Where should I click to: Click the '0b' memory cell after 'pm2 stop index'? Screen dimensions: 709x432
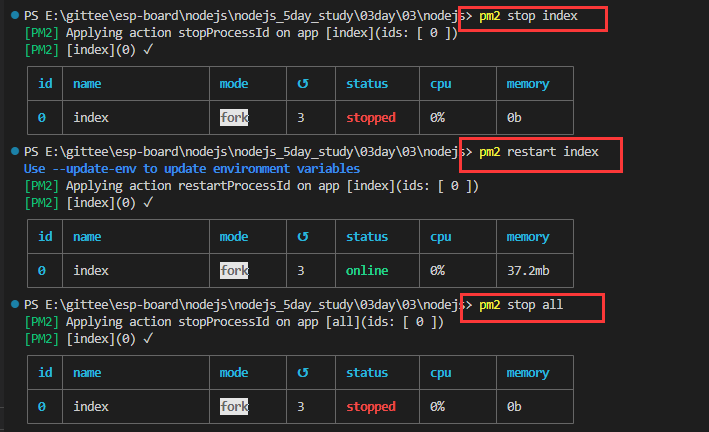[514, 118]
